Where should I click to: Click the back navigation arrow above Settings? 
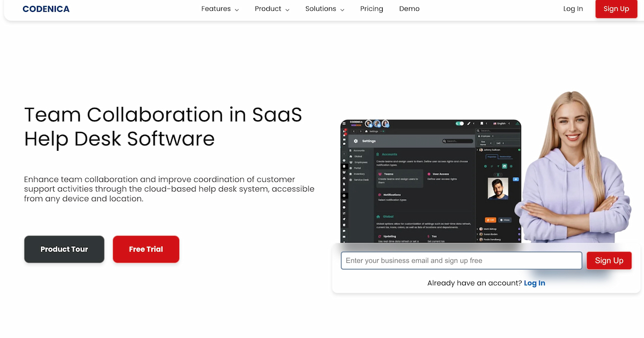tap(353, 131)
